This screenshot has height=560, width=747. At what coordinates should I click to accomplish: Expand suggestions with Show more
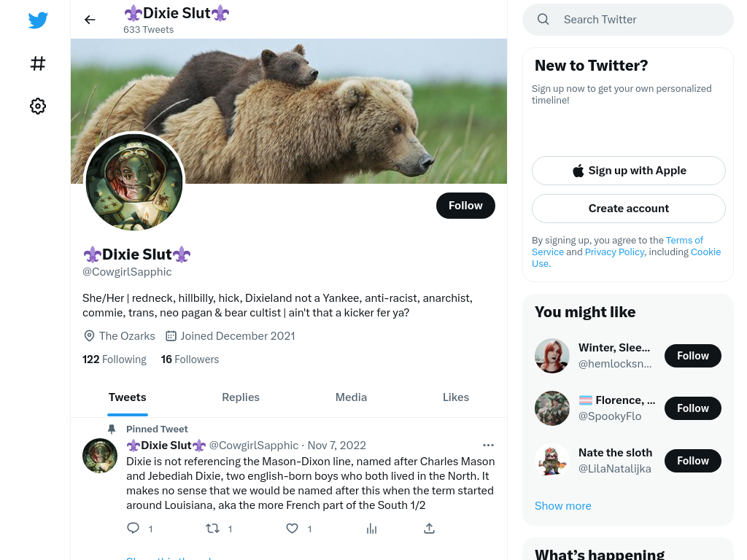pyautogui.click(x=562, y=506)
